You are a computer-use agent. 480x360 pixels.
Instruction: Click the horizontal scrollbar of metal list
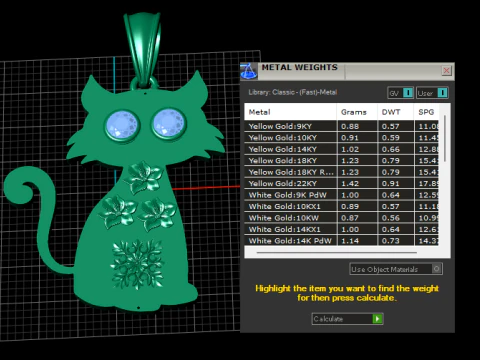(x=337, y=253)
